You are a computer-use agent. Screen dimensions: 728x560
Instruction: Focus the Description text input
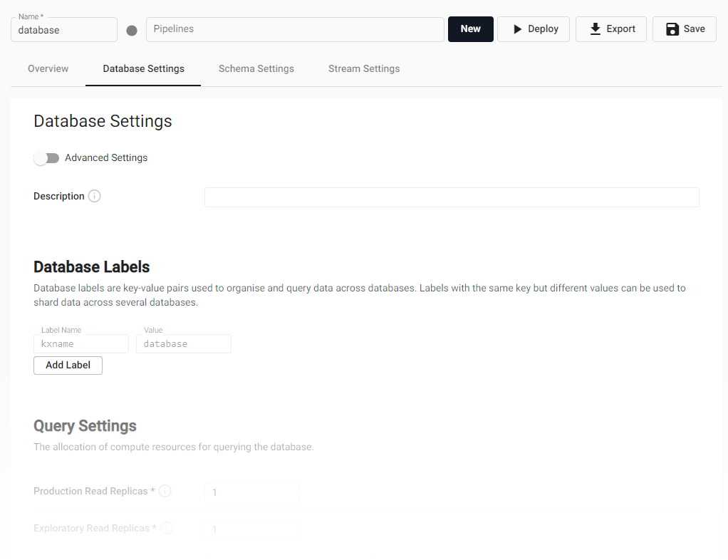pyautogui.click(x=452, y=197)
